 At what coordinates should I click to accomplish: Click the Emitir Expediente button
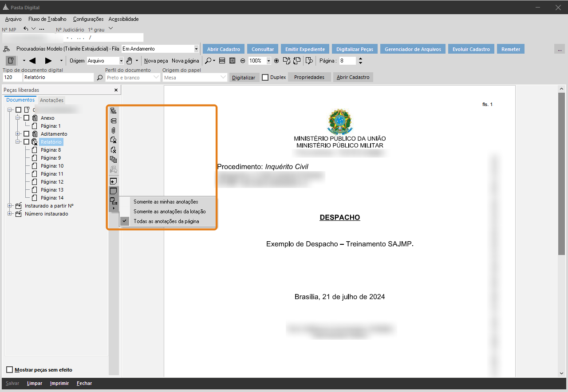[x=305, y=49]
